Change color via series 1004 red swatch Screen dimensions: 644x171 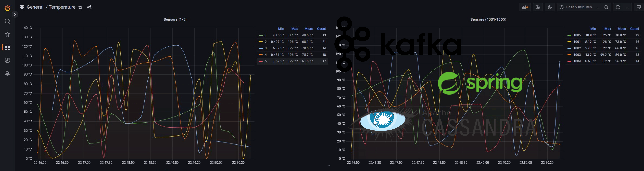pos(570,61)
